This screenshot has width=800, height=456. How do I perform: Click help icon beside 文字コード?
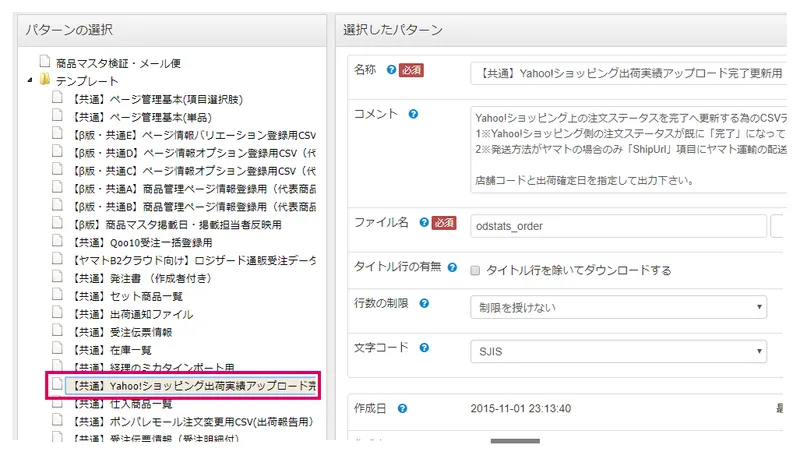point(424,348)
